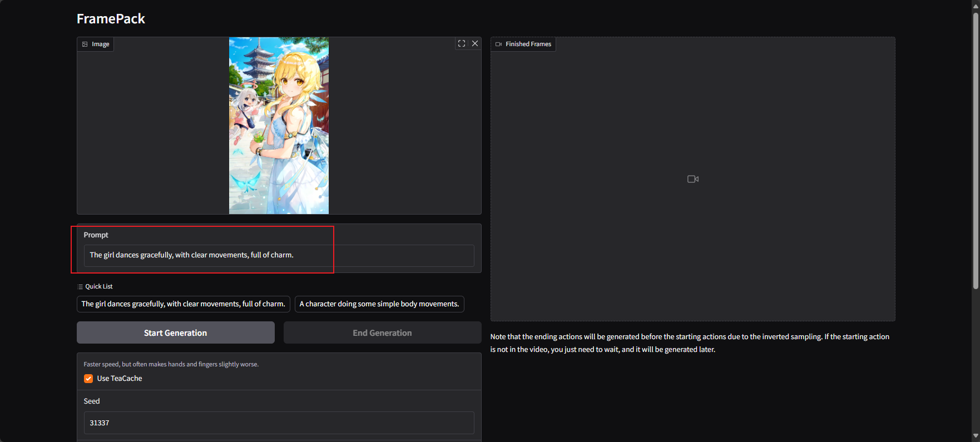980x442 pixels.
Task: Select quick prompt 'The girl dances gracefully'
Action: click(184, 304)
